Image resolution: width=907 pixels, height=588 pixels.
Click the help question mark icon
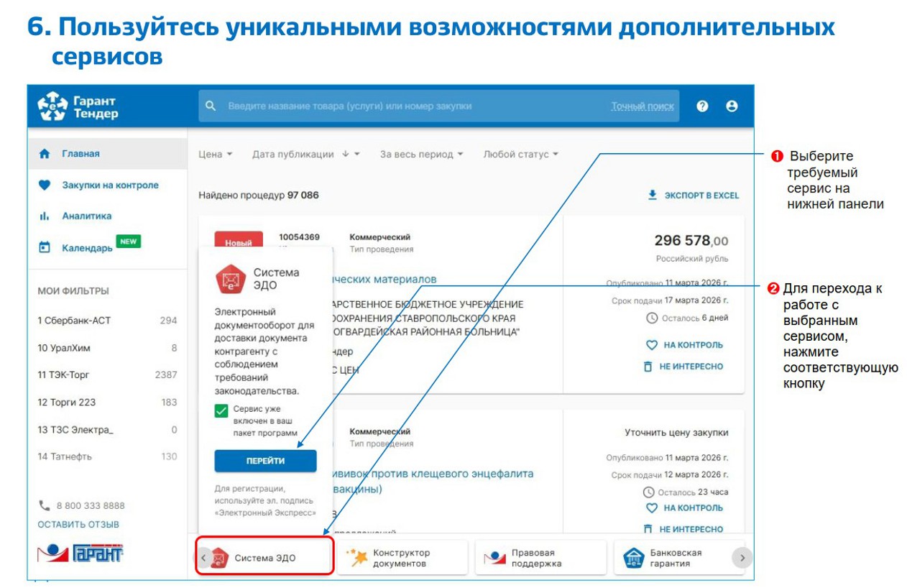[x=702, y=106]
